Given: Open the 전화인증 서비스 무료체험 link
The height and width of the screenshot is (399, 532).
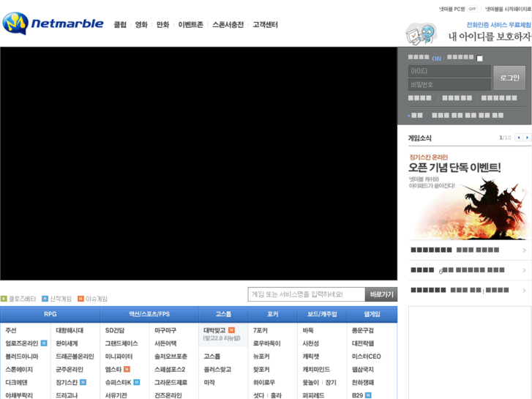Looking at the screenshot, I should [498, 25].
